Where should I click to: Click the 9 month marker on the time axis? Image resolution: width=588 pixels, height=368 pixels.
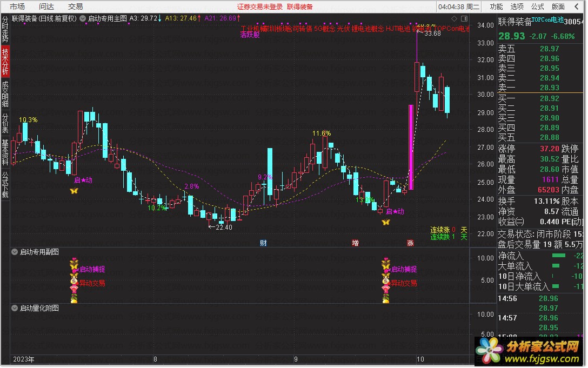(x=296, y=359)
